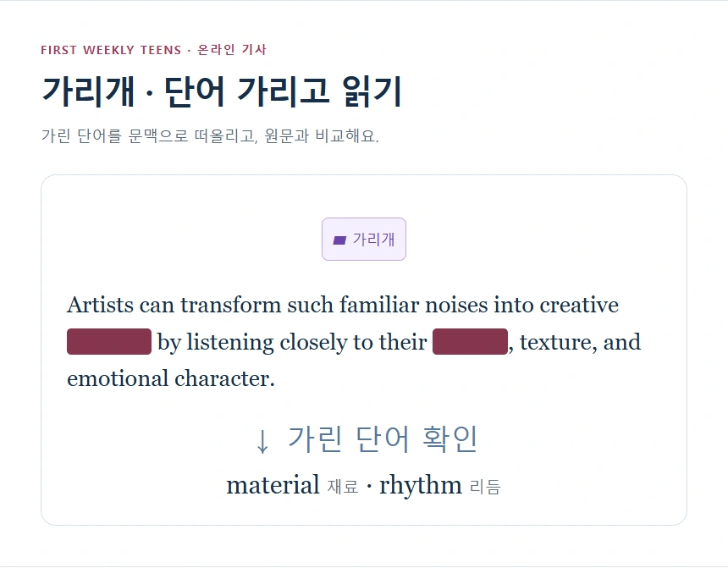Click the sentence line starting with 'Artists can transform'
Screen dimensions: 728x568
pyautogui.click(x=343, y=305)
